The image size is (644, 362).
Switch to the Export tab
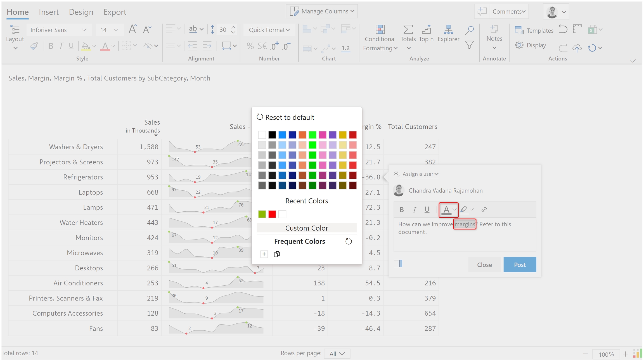(115, 12)
